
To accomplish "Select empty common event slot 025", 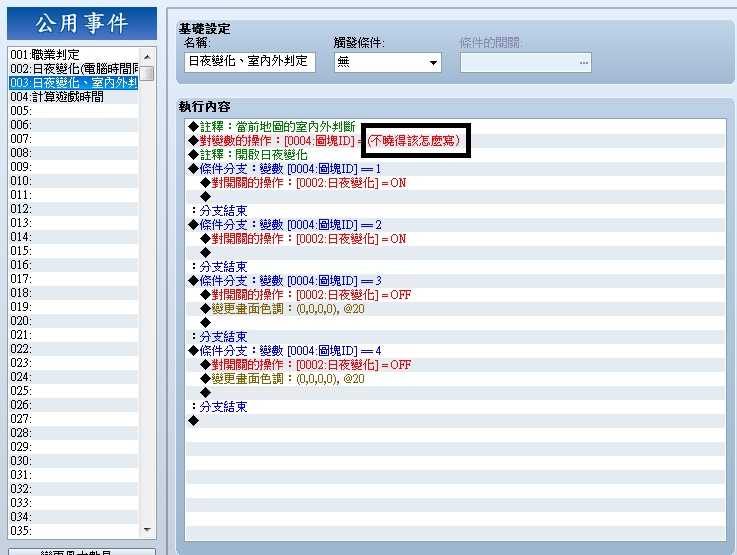I will point(74,391).
